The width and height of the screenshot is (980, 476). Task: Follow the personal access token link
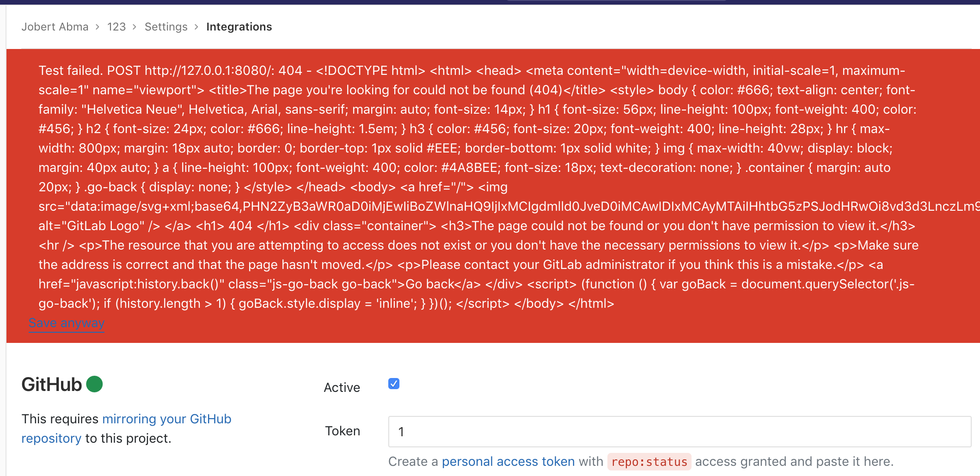pos(508,461)
